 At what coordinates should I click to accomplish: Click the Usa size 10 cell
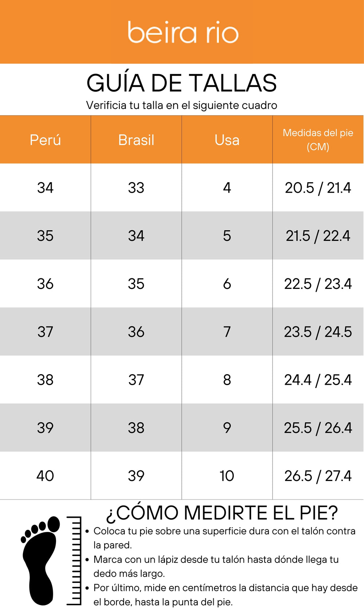click(227, 476)
